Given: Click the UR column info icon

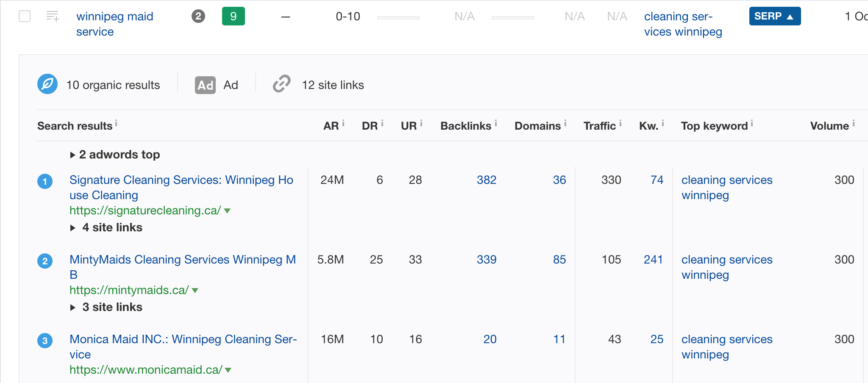Looking at the screenshot, I should tap(421, 124).
